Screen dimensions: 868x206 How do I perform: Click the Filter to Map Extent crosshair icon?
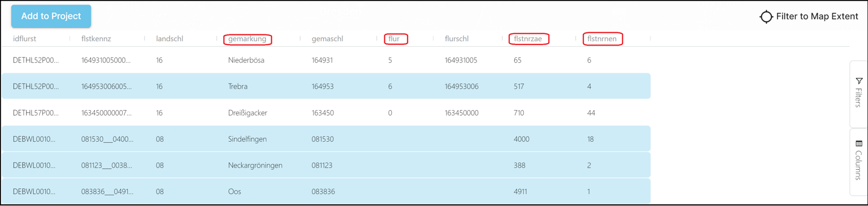point(766,17)
